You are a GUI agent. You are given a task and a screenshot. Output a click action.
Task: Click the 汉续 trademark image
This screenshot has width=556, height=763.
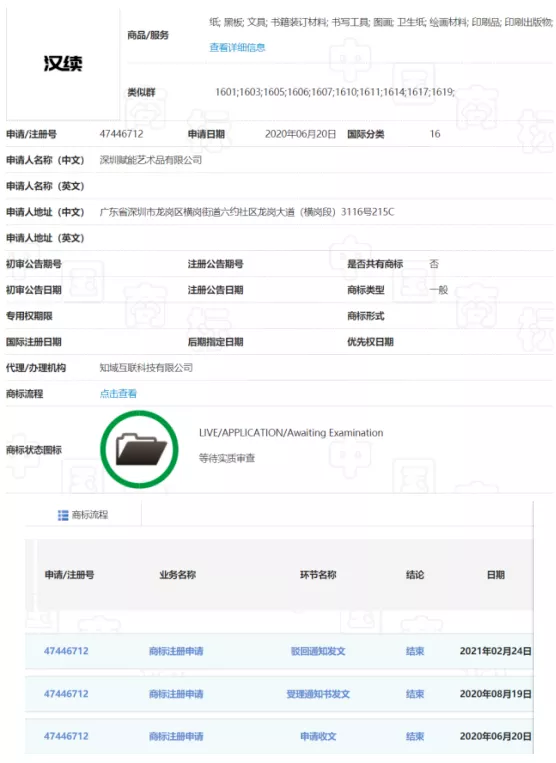click(63, 63)
